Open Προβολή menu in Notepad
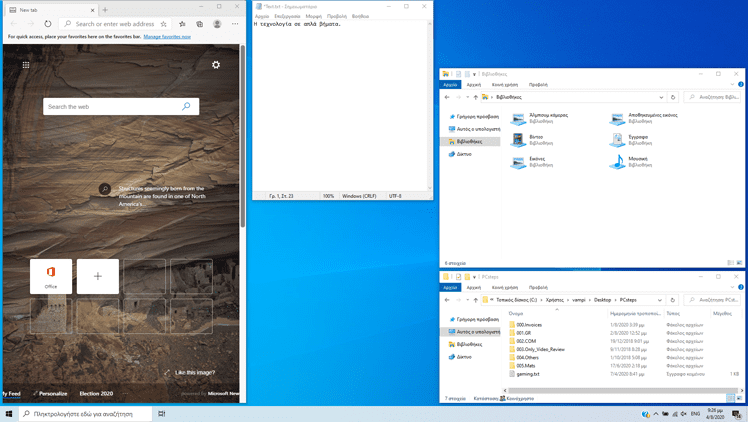Image resolution: width=748 pixels, height=422 pixels. 337,16
